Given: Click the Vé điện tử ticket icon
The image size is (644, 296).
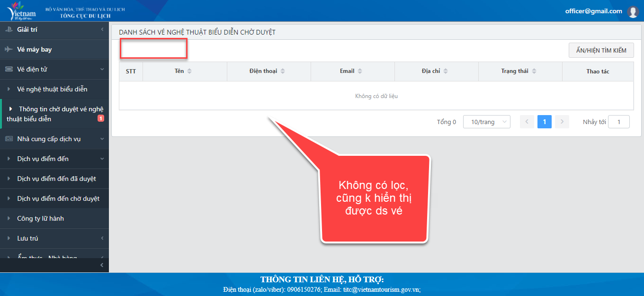Looking at the screenshot, I should [9, 69].
